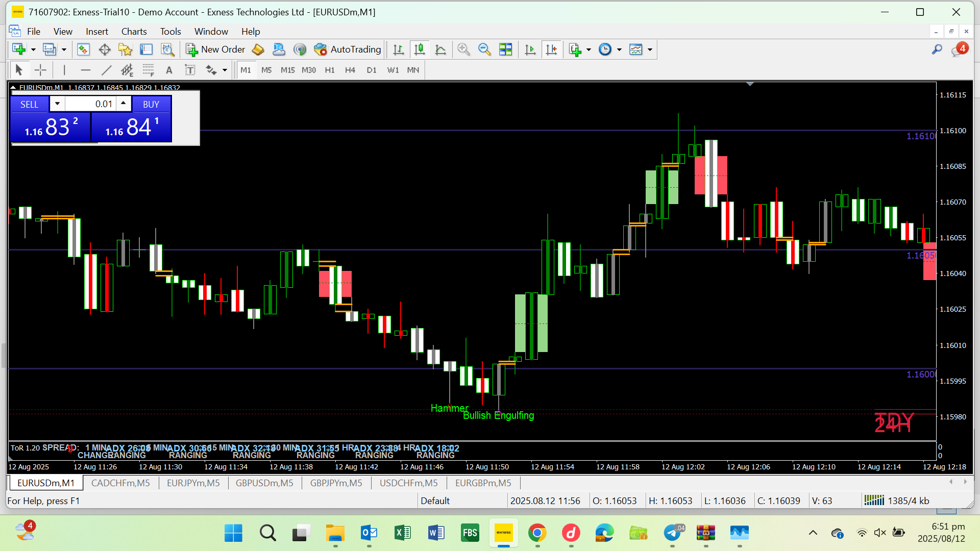Select M5 timeframe

pos(266,70)
